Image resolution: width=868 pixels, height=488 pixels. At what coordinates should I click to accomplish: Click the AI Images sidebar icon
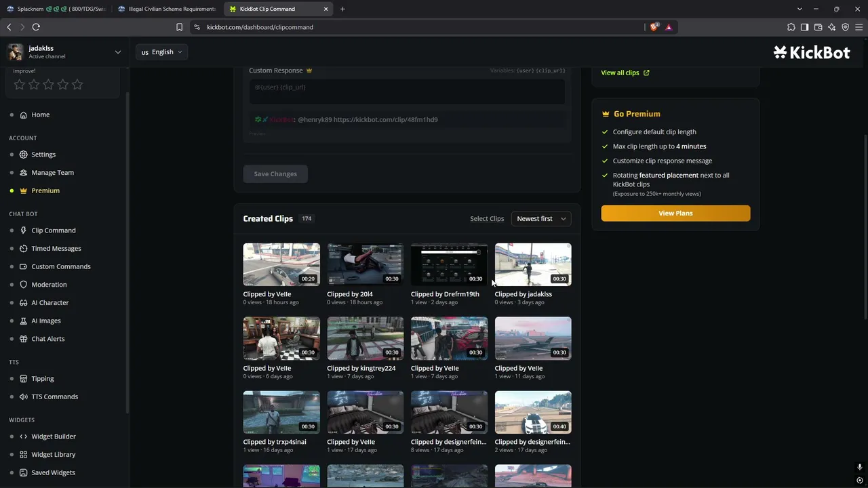point(24,321)
